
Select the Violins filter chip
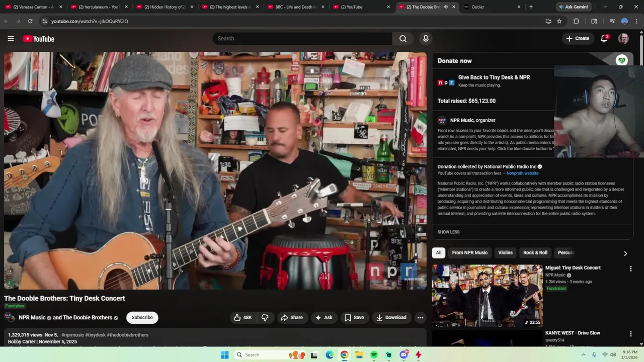pos(505,252)
